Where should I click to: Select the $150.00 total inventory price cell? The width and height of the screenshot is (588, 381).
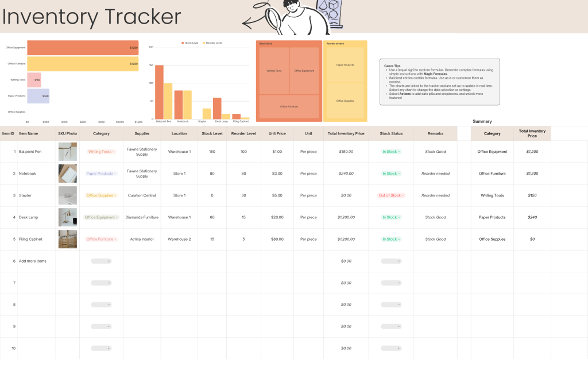[346, 152]
